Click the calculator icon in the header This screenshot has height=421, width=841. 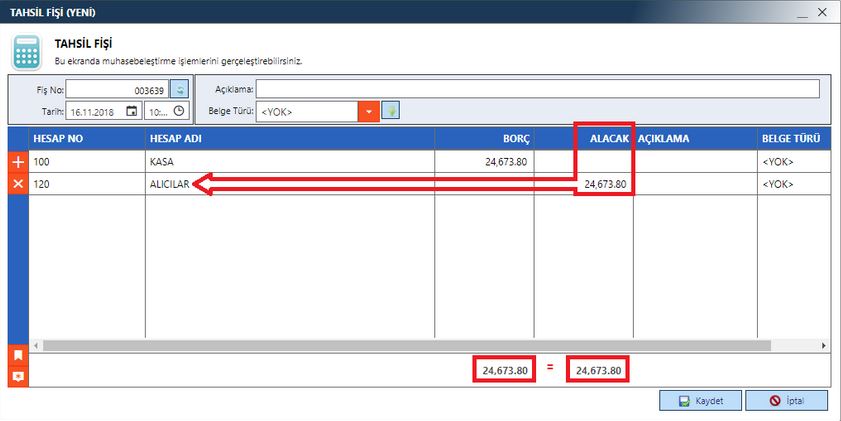[26, 51]
